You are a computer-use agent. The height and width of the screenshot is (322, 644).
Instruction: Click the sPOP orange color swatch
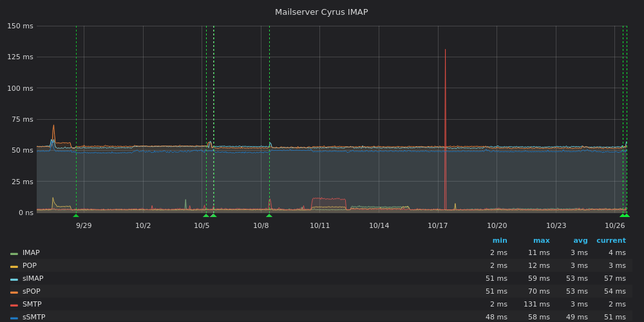pos(14,292)
